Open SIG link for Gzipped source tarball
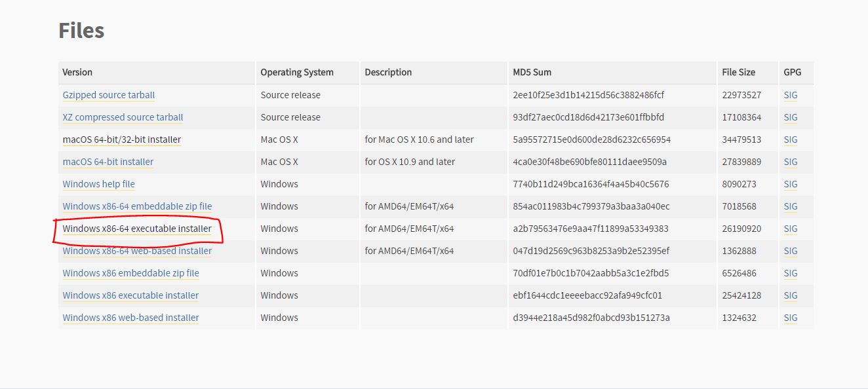This screenshot has height=389, width=868. [x=791, y=95]
